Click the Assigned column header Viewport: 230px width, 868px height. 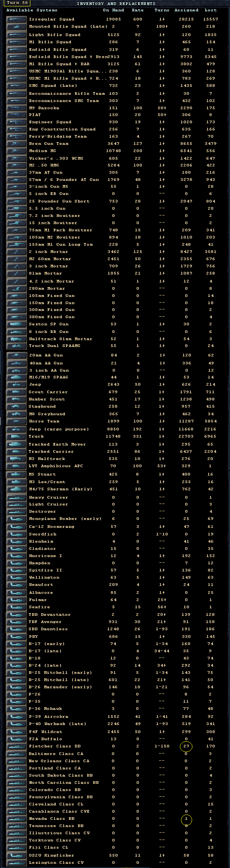point(186,10)
